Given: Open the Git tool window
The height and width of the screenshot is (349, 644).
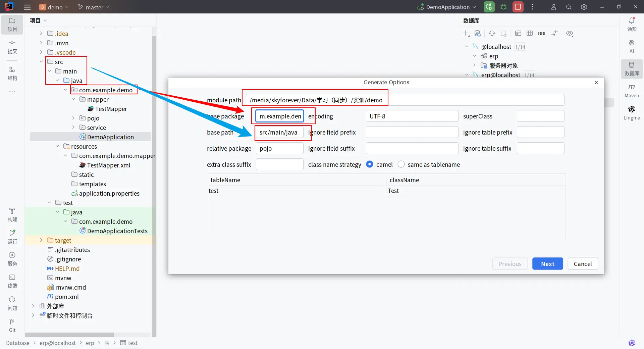Looking at the screenshot, I should 12,326.
